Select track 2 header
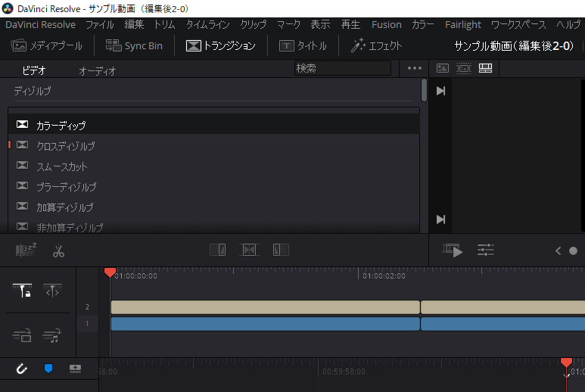The width and height of the screenshot is (585, 392). [87, 307]
